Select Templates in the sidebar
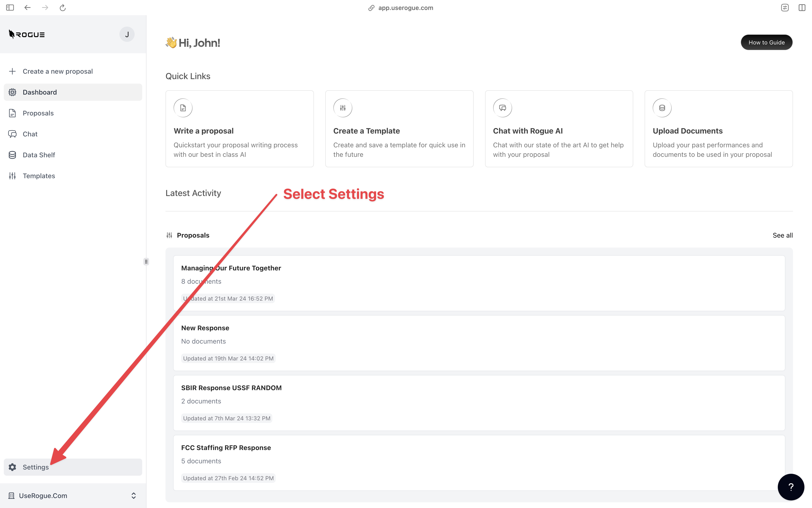 [39, 176]
